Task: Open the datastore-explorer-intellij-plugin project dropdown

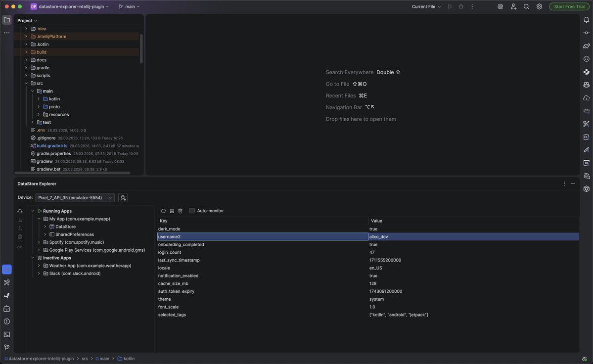Action: 70,6
